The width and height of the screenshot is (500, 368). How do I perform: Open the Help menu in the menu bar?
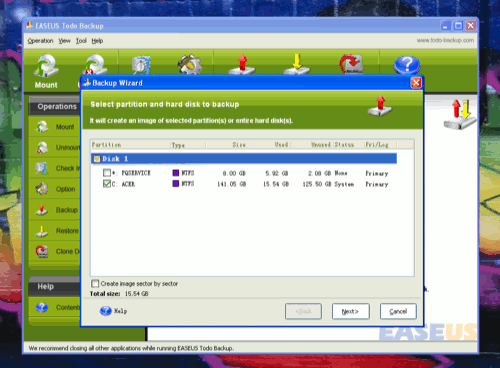[97, 41]
